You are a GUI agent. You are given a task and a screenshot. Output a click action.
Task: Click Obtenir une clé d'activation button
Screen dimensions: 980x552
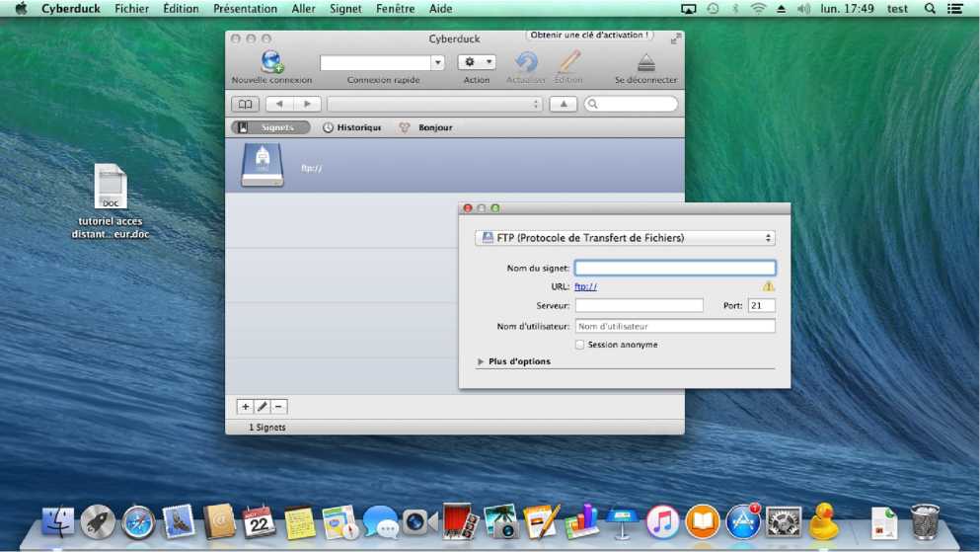point(589,36)
